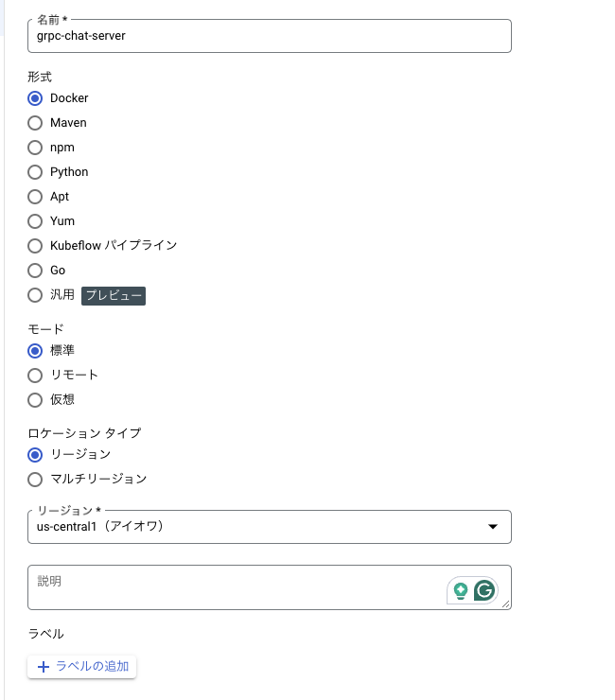Image resolution: width=615 pixels, height=700 pixels.
Task: Select the npm format option
Action: [x=35, y=148]
